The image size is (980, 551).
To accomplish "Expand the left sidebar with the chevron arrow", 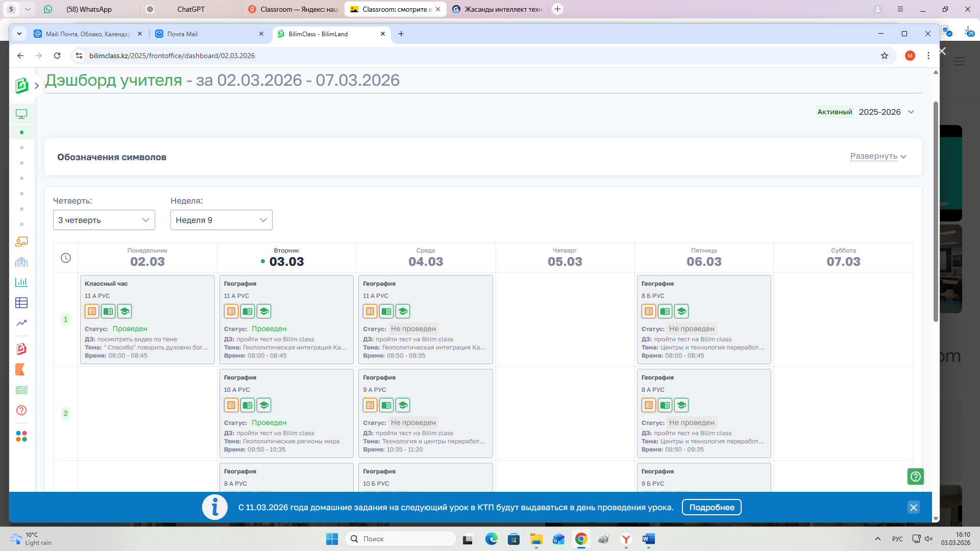I will pos(37,86).
